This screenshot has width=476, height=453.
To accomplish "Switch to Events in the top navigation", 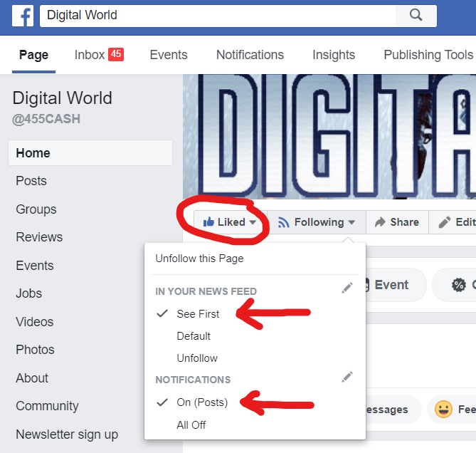I will coord(169,55).
